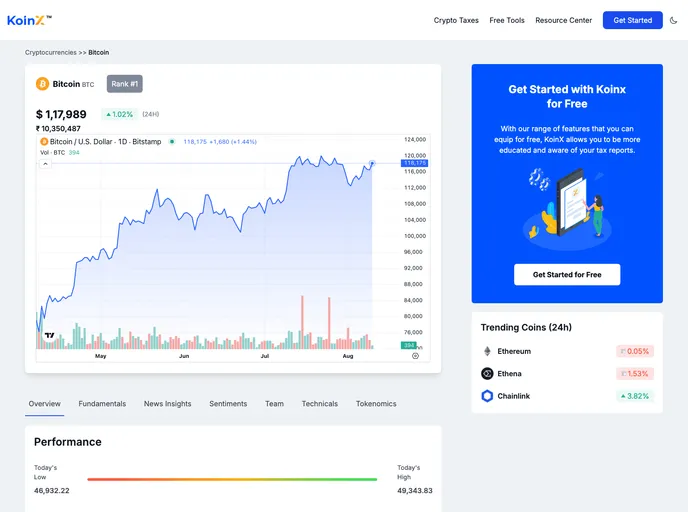
Task: Click the Trending Coins (24h) heading
Action: 526,327
